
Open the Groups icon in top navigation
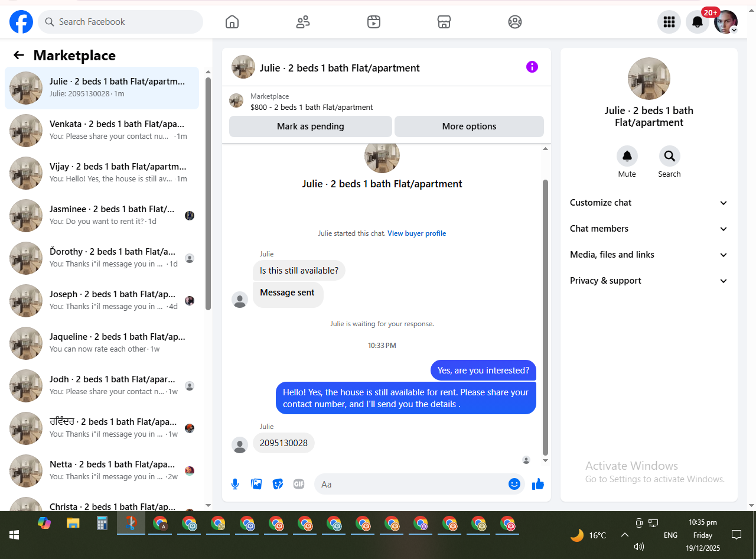pyautogui.click(x=515, y=22)
